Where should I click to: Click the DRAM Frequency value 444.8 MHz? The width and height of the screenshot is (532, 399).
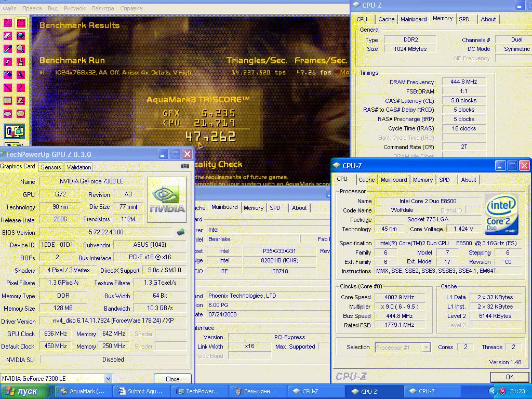464,82
